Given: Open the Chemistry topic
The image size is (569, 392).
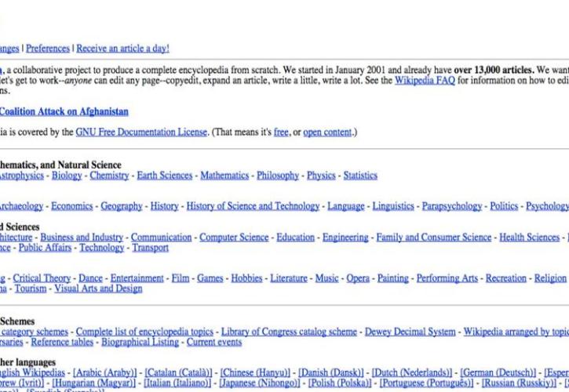Looking at the screenshot, I should click(x=109, y=176).
